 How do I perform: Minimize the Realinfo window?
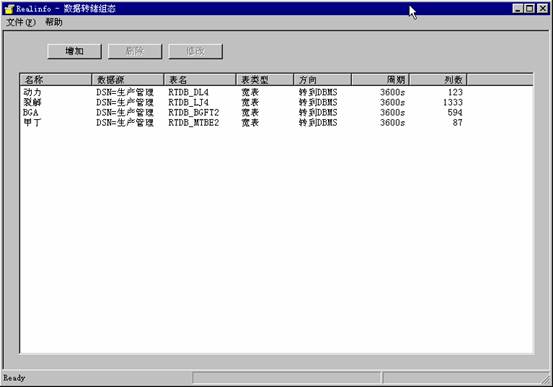tap(518, 8)
